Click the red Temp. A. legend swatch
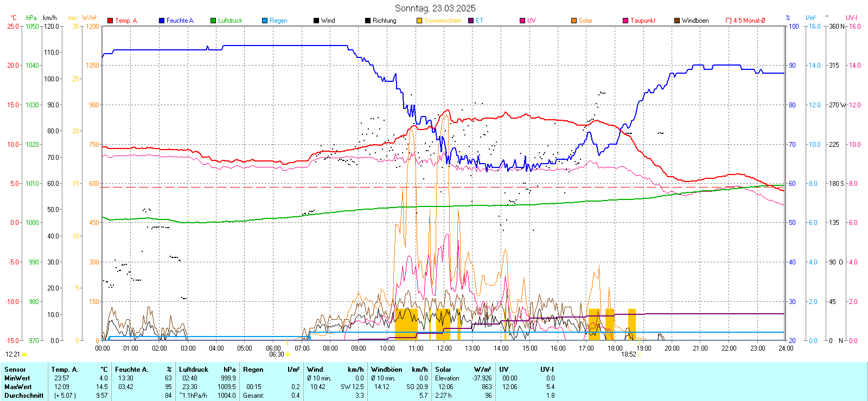The width and height of the screenshot is (868, 401). [110, 21]
